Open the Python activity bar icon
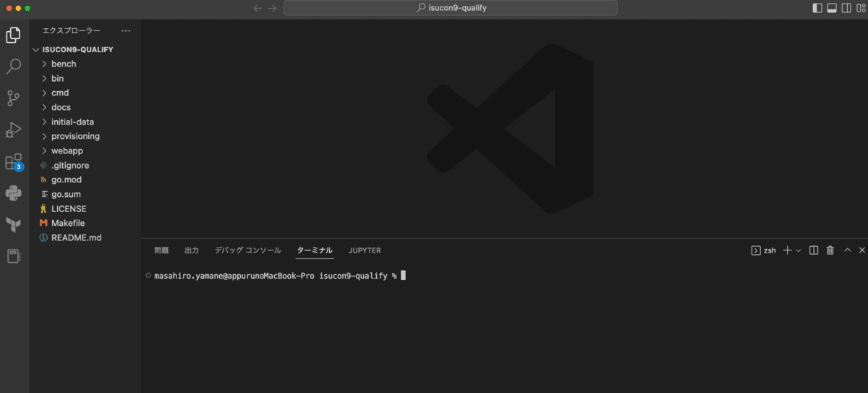Image resolution: width=868 pixels, height=393 pixels. [13, 193]
